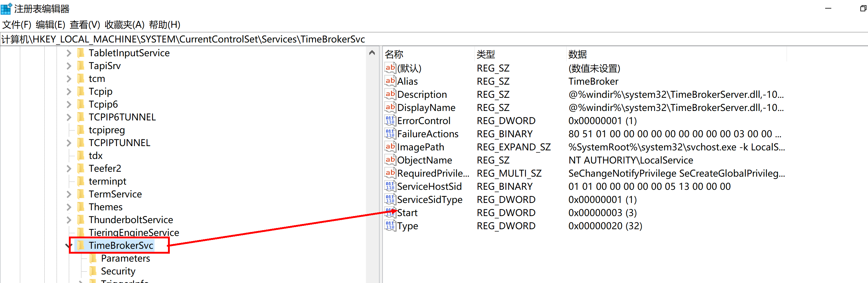Collapse the TimeBrokerSvc key

pyautogui.click(x=69, y=246)
